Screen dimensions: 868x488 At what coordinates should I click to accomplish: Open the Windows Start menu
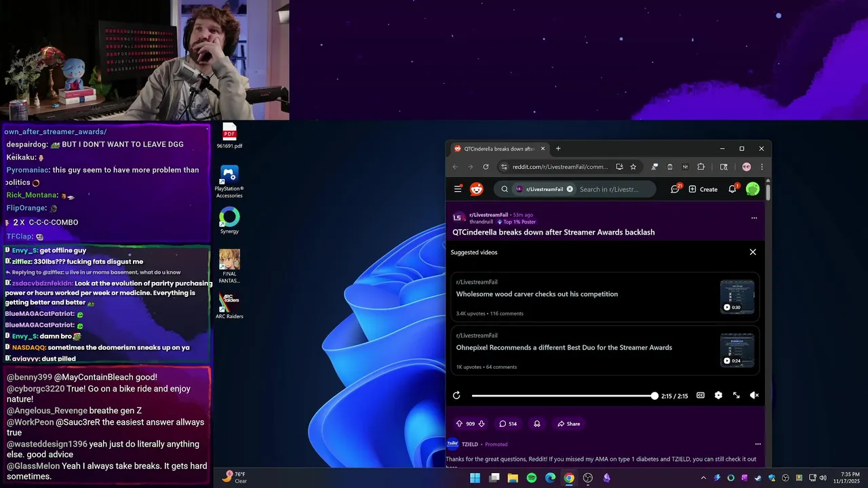pos(475,478)
